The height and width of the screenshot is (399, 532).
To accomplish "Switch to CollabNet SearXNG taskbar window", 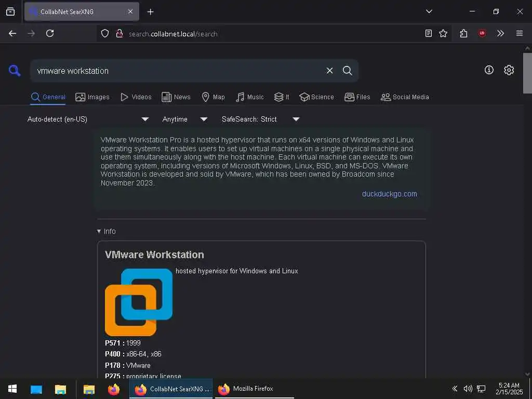I will click(x=171, y=389).
